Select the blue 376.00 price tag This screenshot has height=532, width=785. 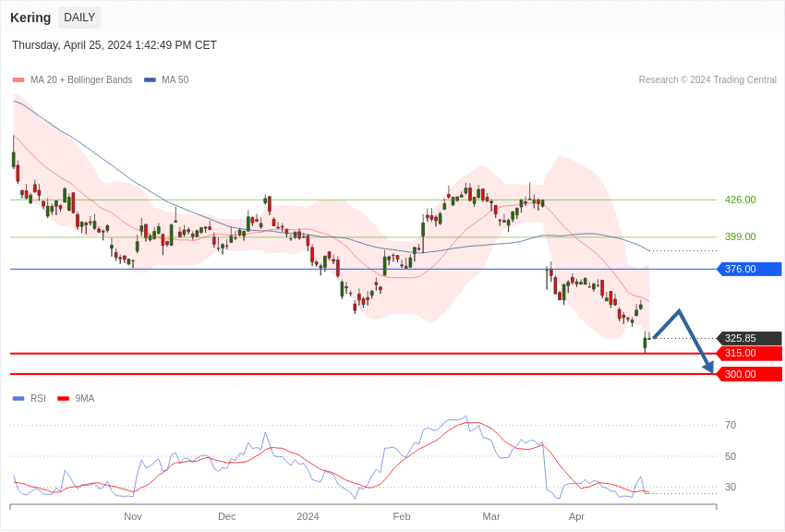click(749, 269)
